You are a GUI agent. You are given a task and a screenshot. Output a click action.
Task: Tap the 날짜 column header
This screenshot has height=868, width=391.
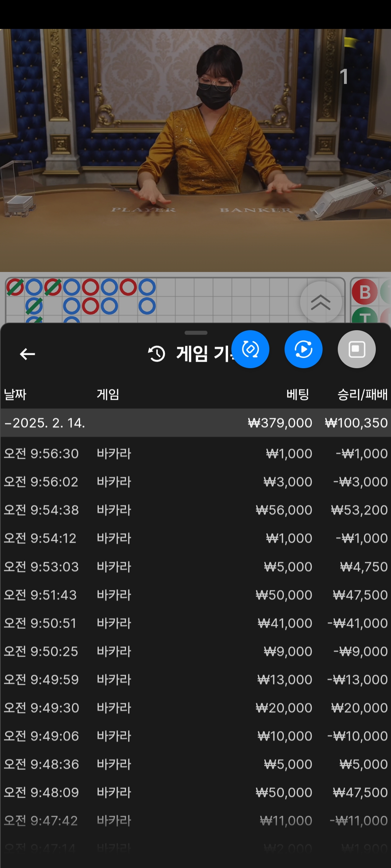tap(15, 394)
